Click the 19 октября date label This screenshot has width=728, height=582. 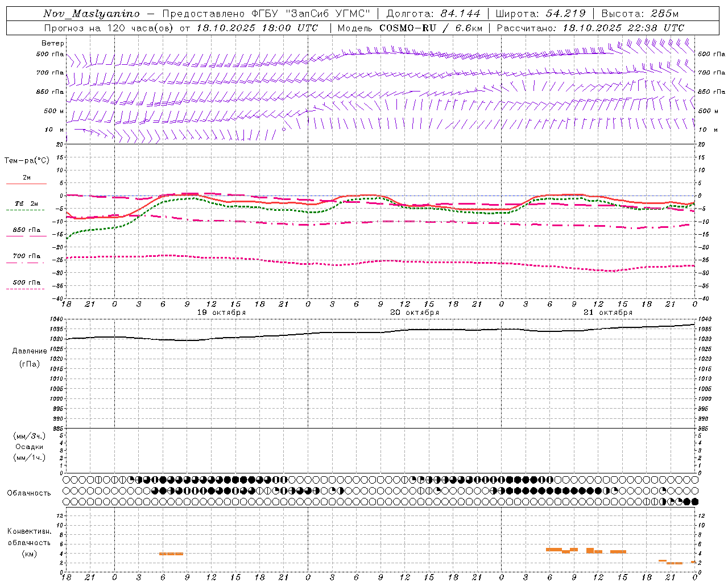221,313
